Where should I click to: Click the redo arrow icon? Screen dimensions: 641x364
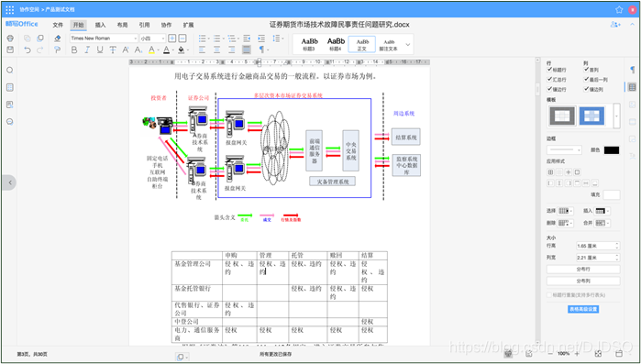[40, 50]
